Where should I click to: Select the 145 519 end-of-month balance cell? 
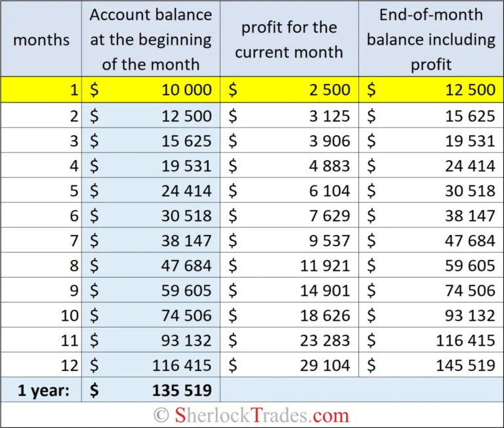pos(431,365)
